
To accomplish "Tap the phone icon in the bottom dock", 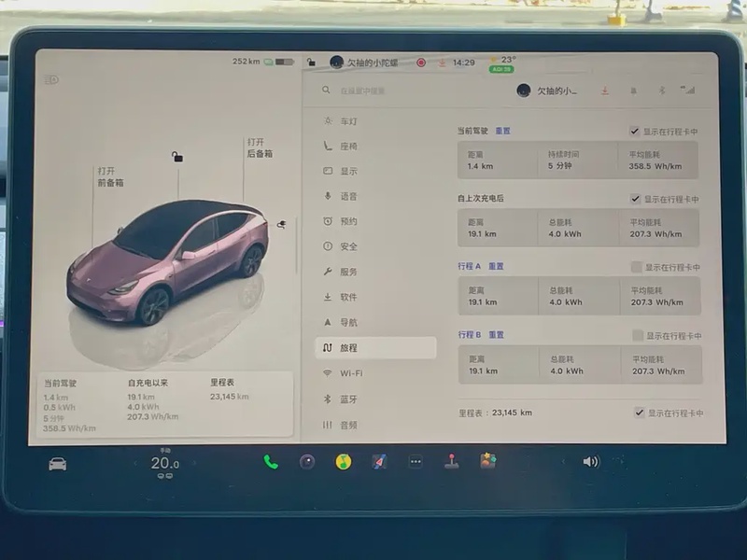I will 271,461.
